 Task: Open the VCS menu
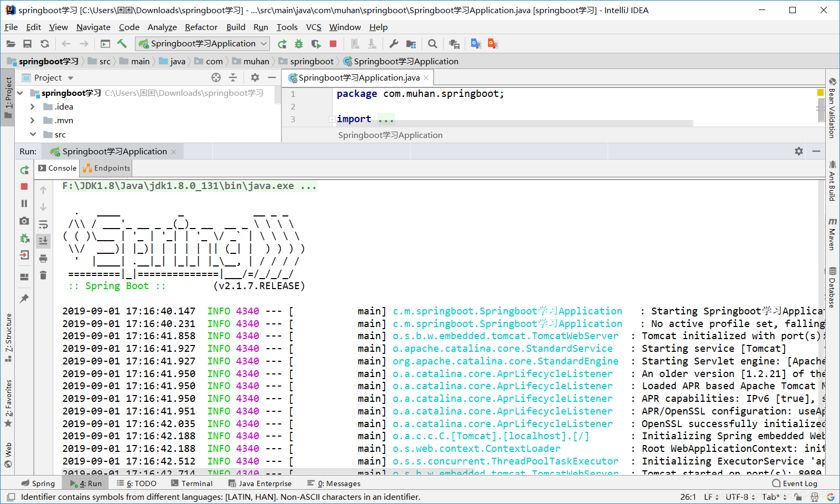pyautogui.click(x=314, y=27)
